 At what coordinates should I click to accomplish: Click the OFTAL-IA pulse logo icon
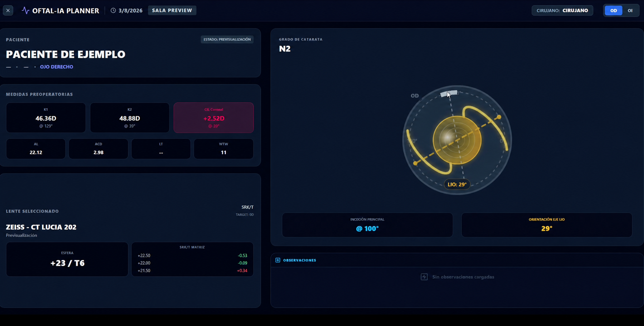tap(25, 10)
